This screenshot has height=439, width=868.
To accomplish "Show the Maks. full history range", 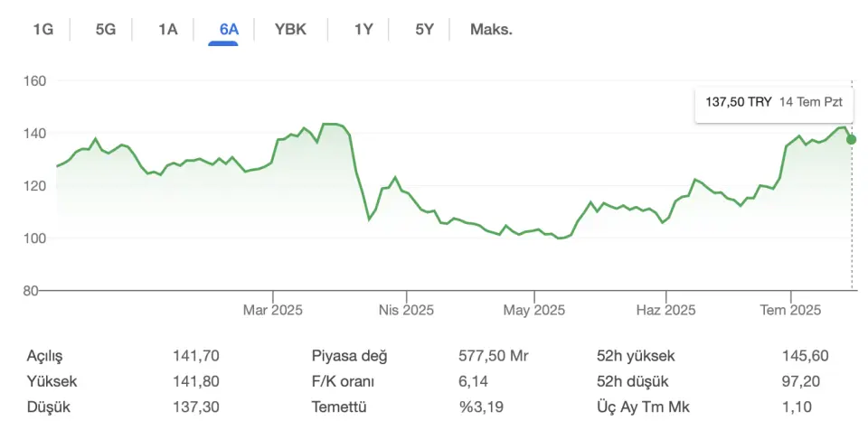I will pos(491,29).
